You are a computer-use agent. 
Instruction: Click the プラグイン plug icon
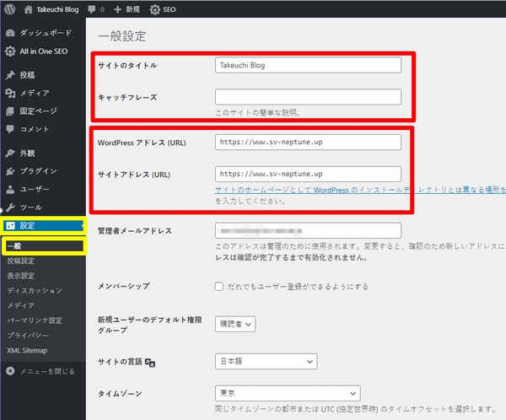click(10, 171)
